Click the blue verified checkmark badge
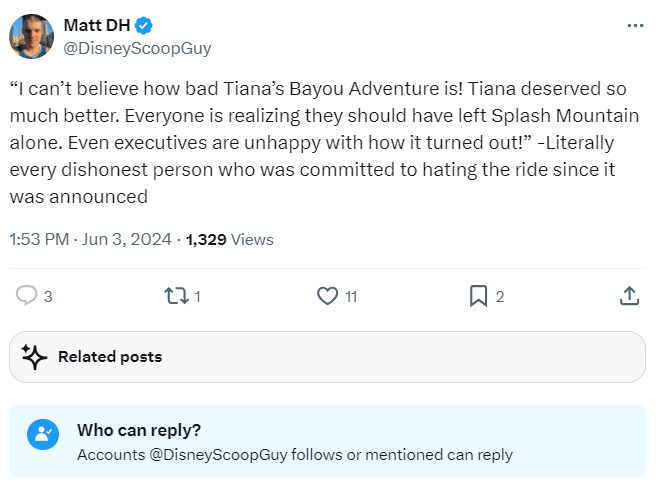Viewport: 659px width, 487px height. tap(143, 26)
